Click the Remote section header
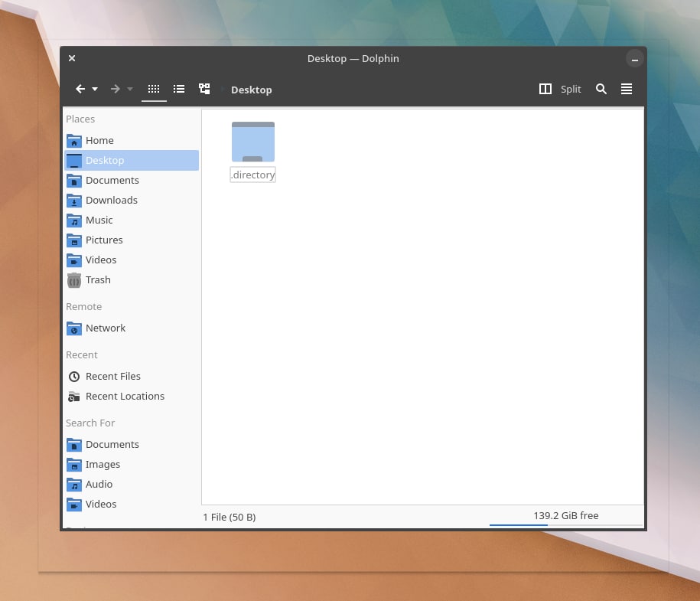Image resolution: width=700 pixels, height=601 pixels. 84,306
